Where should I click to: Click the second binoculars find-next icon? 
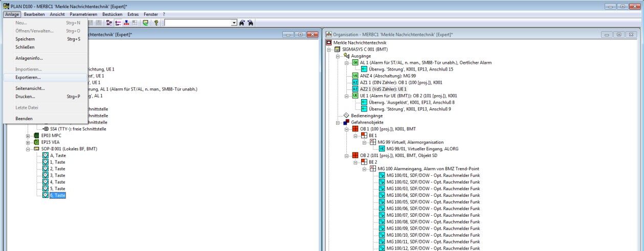[x=251, y=23]
